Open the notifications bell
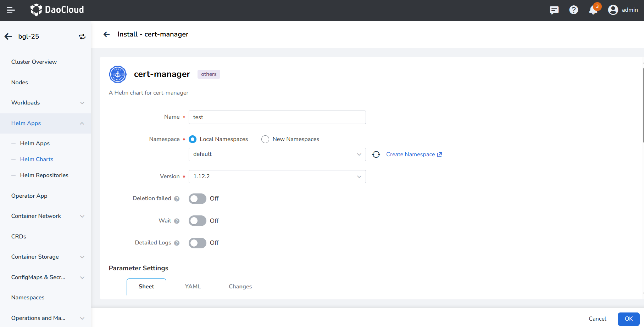This screenshot has height=327, width=644. 593,10
